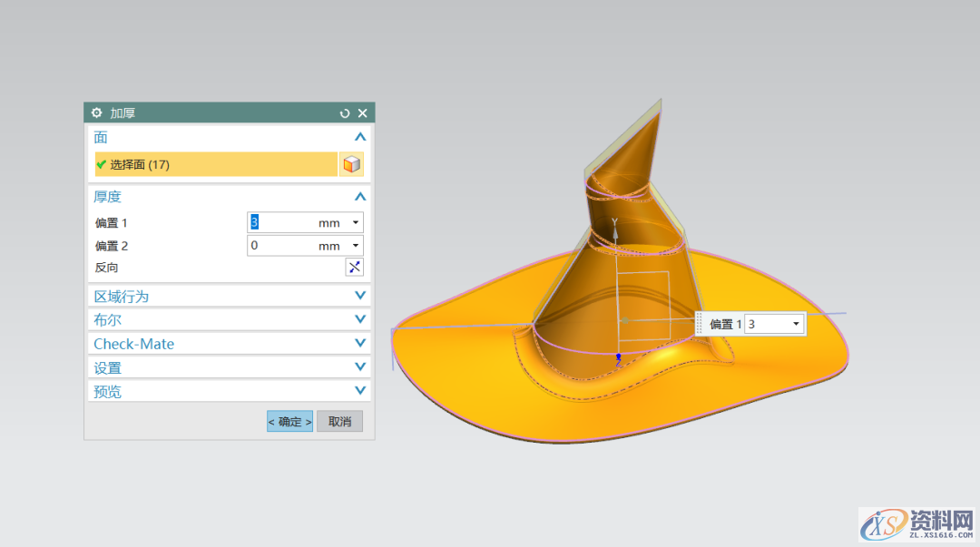
Task: Expand the 预览 section
Action: pos(360,391)
